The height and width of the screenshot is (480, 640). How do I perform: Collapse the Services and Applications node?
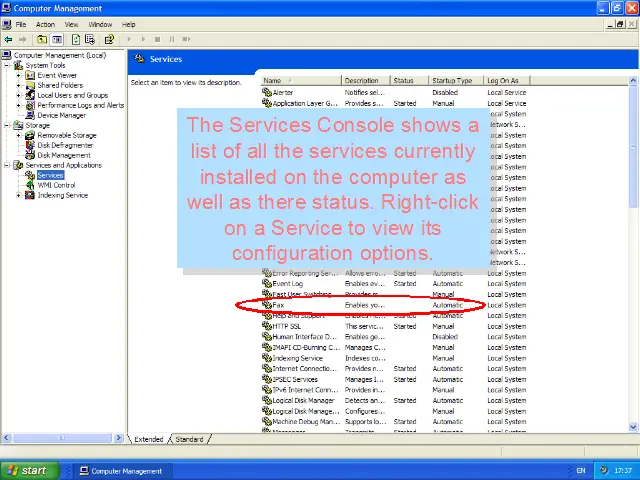7,165
